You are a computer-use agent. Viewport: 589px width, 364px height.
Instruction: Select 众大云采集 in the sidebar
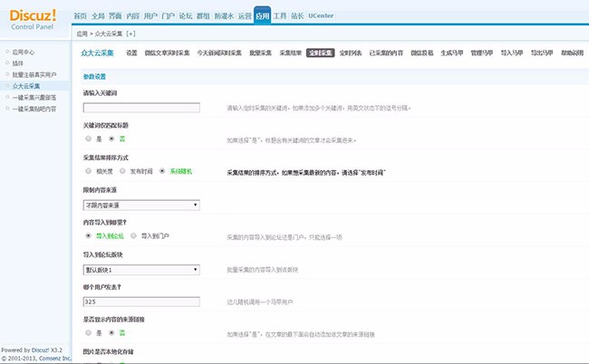[26, 86]
